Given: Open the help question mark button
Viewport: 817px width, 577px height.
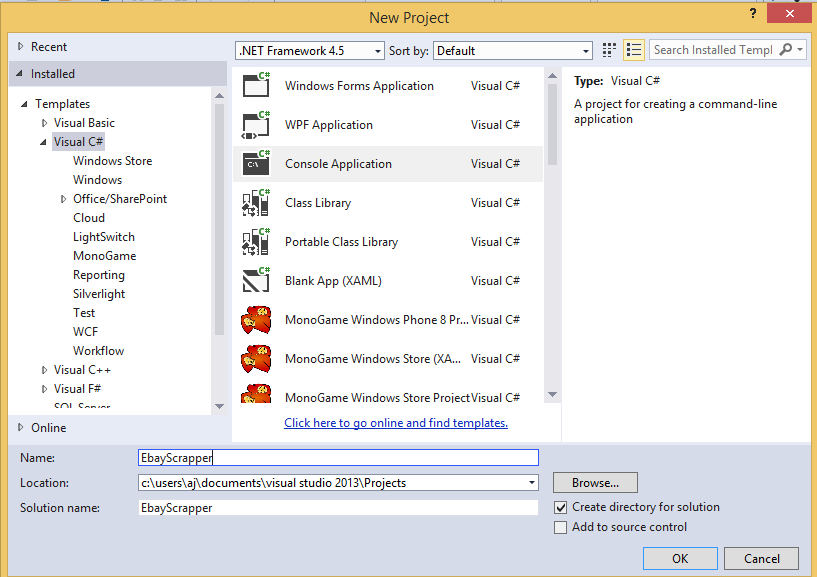Looking at the screenshot, I should 753,14.
